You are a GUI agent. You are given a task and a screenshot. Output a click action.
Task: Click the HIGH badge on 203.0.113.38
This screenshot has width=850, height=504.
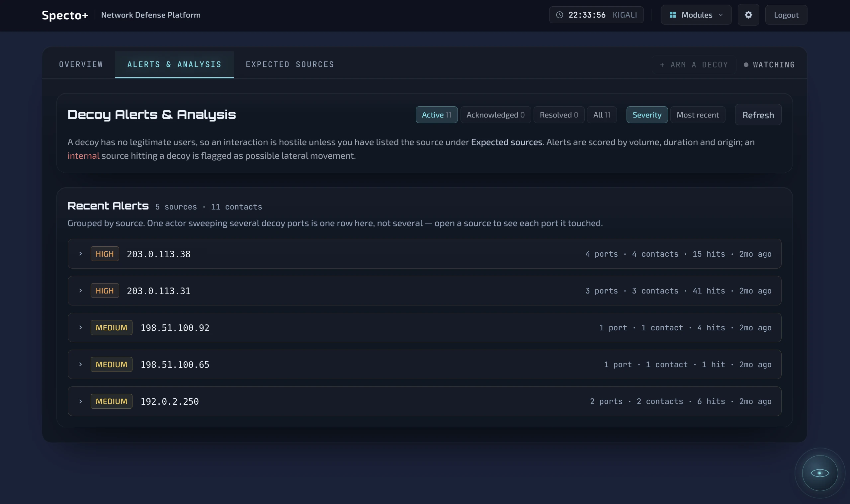[105, 254]
